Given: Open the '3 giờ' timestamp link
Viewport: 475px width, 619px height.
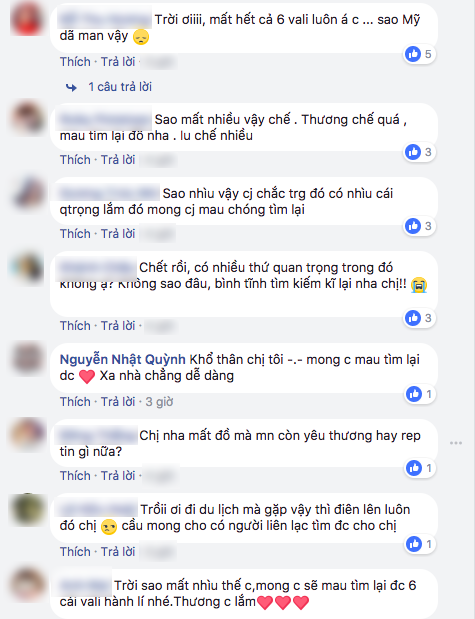Looking at the screenshot, I should click(159, 402).
